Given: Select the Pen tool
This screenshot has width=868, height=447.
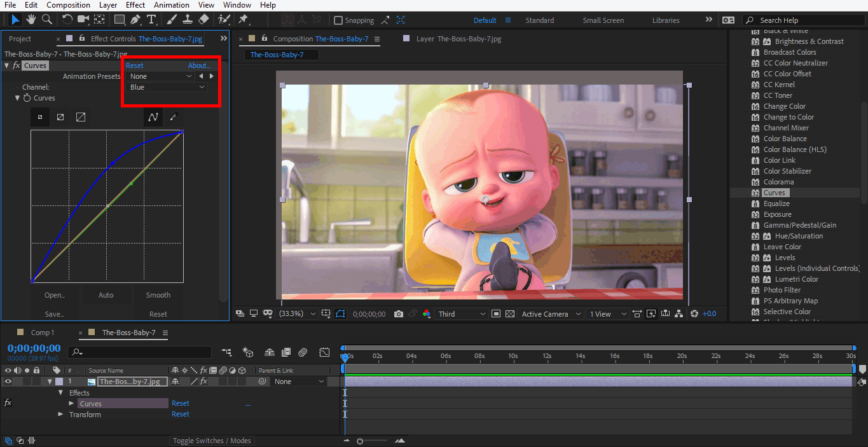Looking at the screenshot, I should (135, 20).
